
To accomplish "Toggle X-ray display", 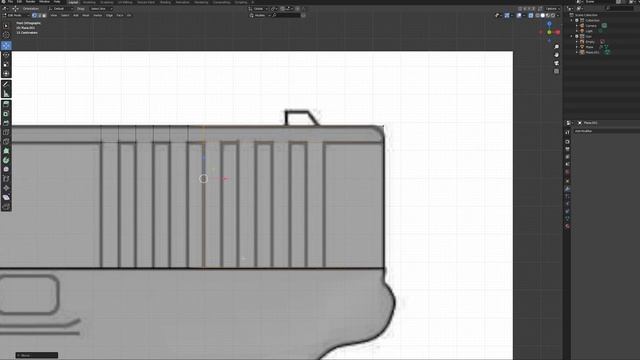I will click(531, 15).
